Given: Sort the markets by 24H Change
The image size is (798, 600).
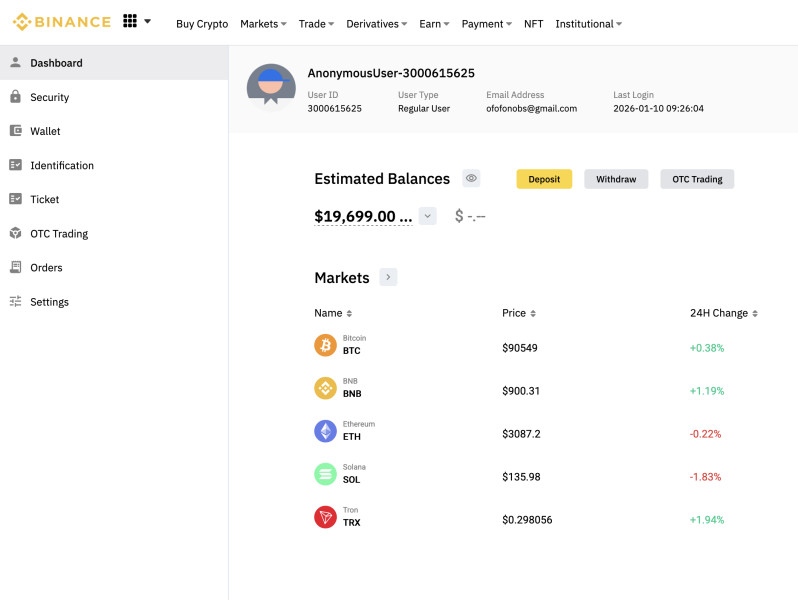Looking at the screenshot, I should pyautogui.click(x=724, y=313).
